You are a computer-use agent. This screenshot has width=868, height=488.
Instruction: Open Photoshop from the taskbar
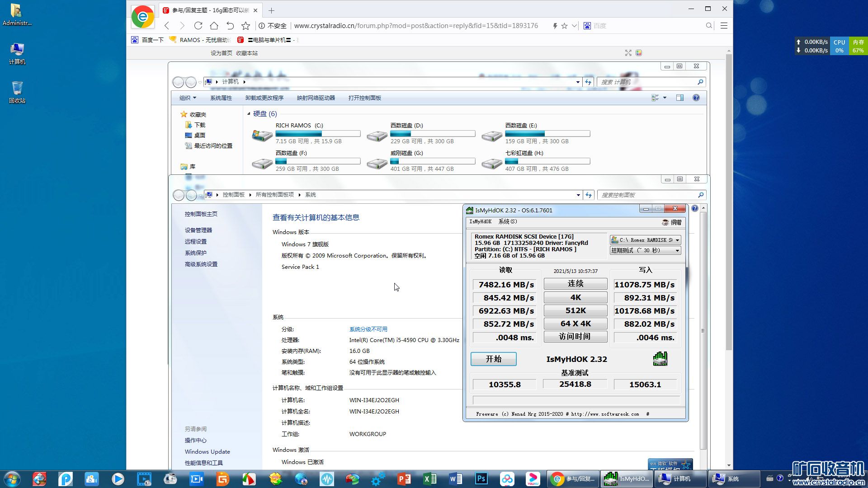481,479
